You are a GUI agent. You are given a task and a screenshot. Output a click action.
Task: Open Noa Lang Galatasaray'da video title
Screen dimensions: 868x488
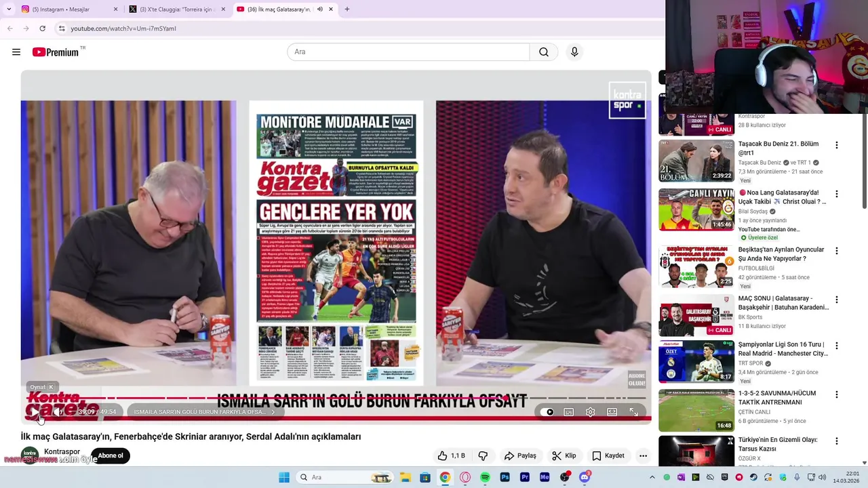pyautogui.click(x=782, y=197)
